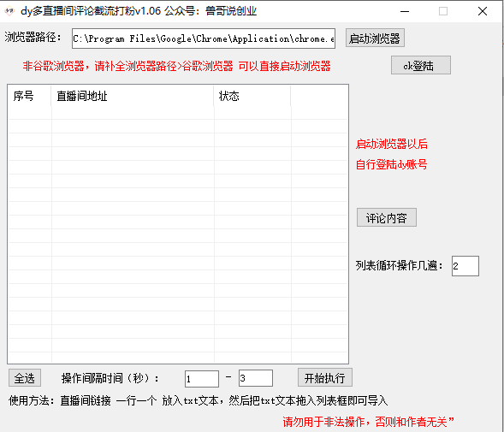504x432 pixels.
Task: Click the 直播间地址 column header
Action: point(132,96)
